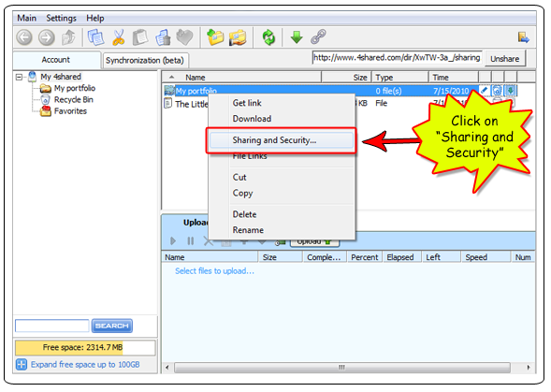Sort file list by Name column header
This screenshot has height=392, width=551.
point(242,78)
